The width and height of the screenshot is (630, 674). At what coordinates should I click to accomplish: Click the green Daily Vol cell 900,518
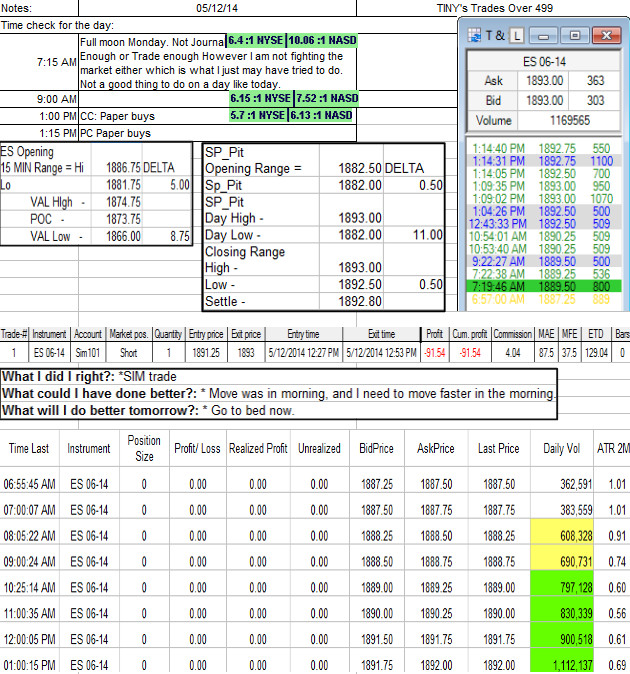pyautogui.click(x=562, y=635)
